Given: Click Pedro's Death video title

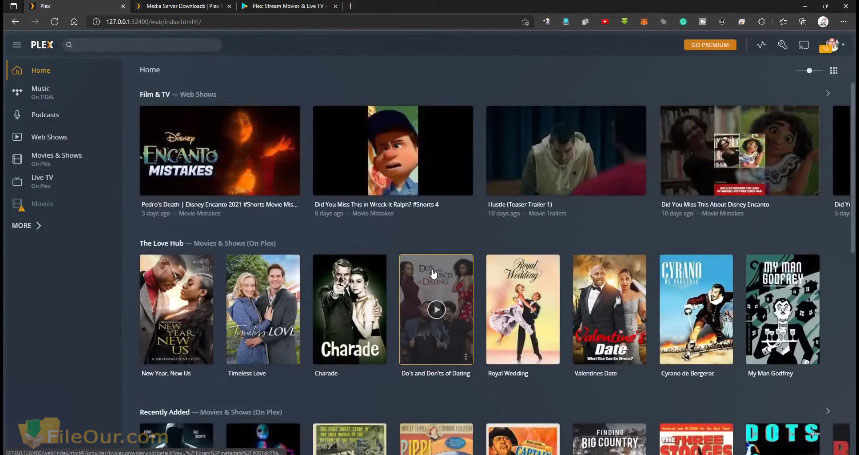Looking at the screenshot, I should [219, 204].
